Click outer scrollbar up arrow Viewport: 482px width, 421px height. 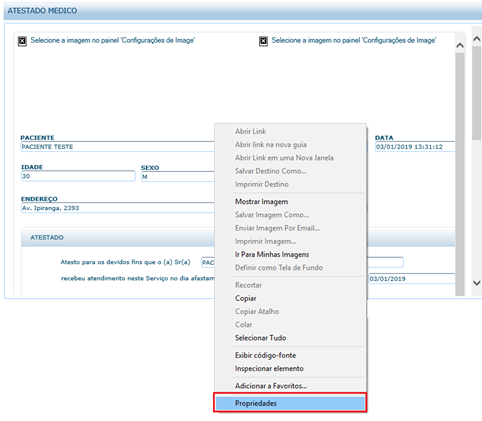[x=477, y=39]
